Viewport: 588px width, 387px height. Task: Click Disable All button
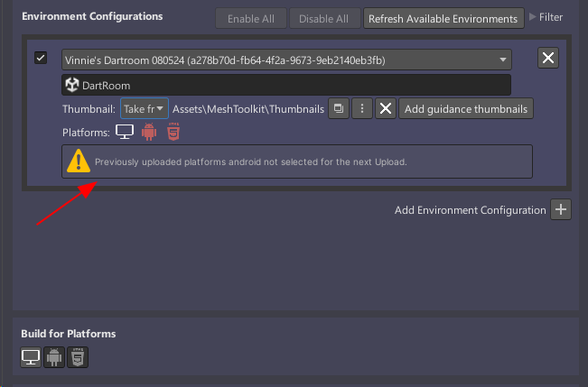click(x=323, y=18)
